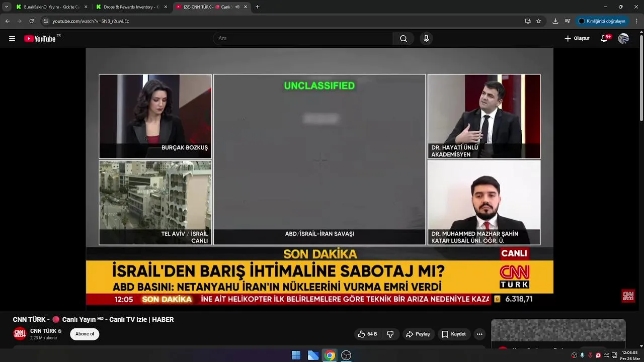Screen dimensions: 644x362
Task: Open the taskbar clock and date
Action: (x=629, y=355)
